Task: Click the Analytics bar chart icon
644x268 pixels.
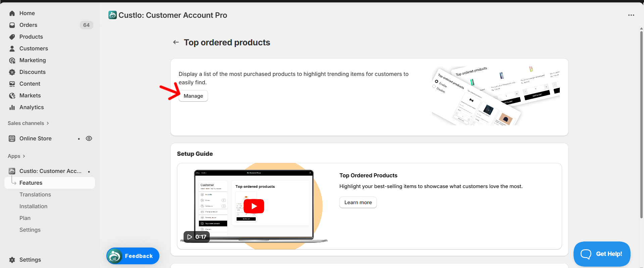Action: click(12, 107)
